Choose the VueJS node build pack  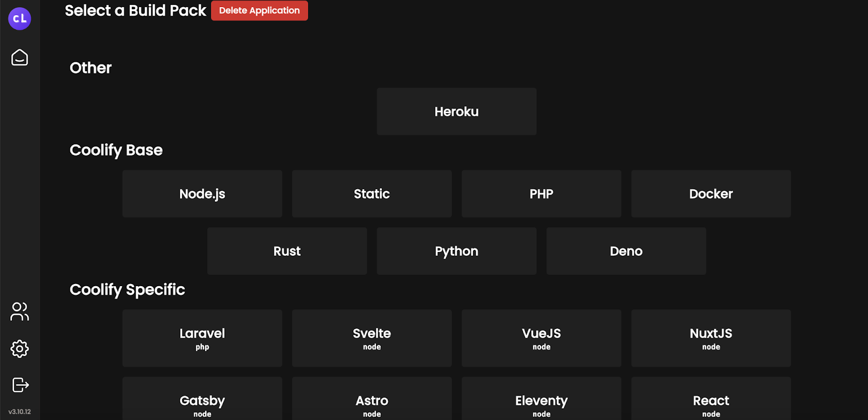541,338
